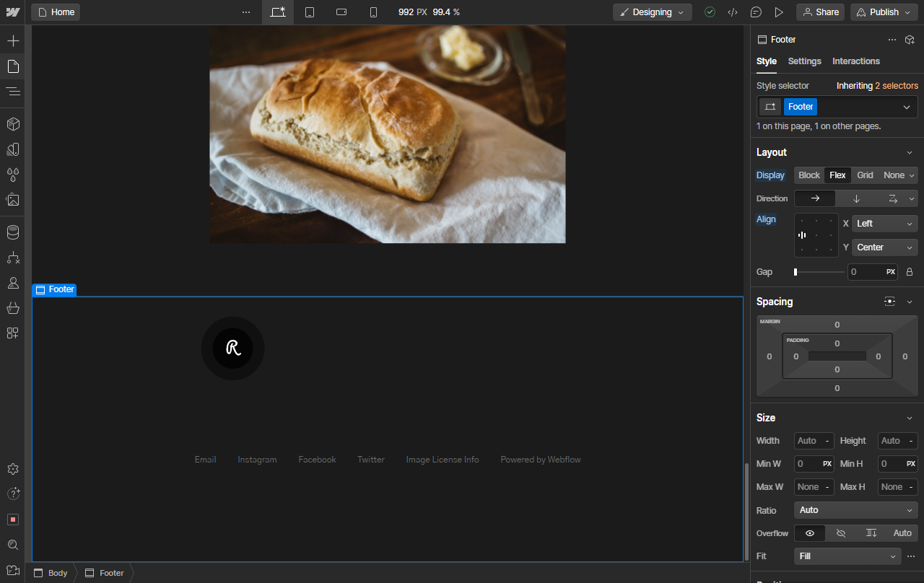
Task: Switch to the Style tab
Action: point(767,61)
